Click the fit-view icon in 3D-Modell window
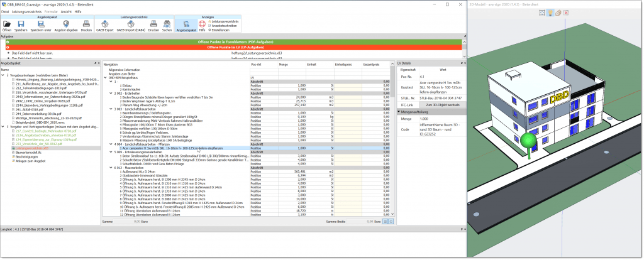The image size is (644, 260). pos(542,13)
